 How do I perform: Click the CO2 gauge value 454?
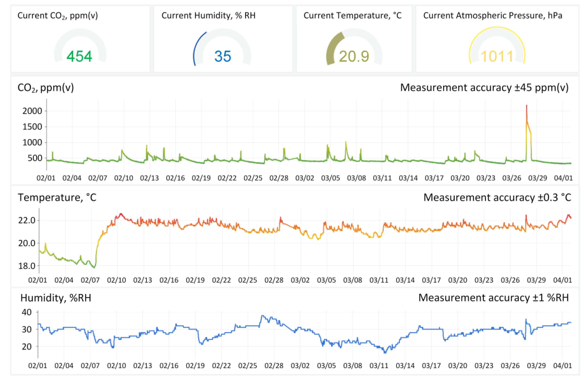[x=79, y=56]
